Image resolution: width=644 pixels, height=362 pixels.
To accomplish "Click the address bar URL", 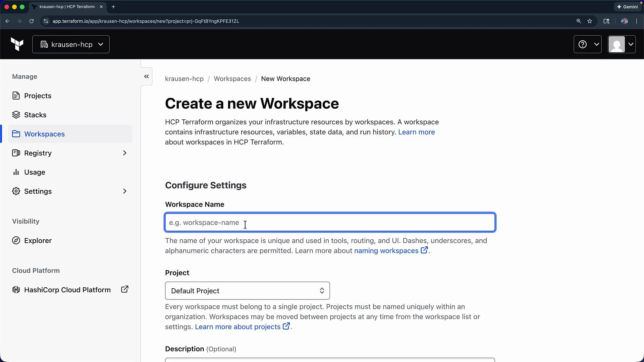I will point(146,21).
